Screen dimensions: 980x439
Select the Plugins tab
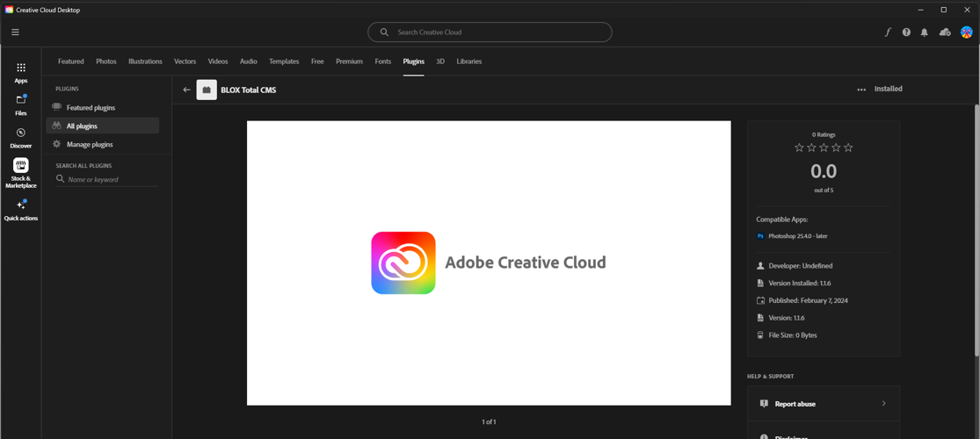(x=414, y=61)
